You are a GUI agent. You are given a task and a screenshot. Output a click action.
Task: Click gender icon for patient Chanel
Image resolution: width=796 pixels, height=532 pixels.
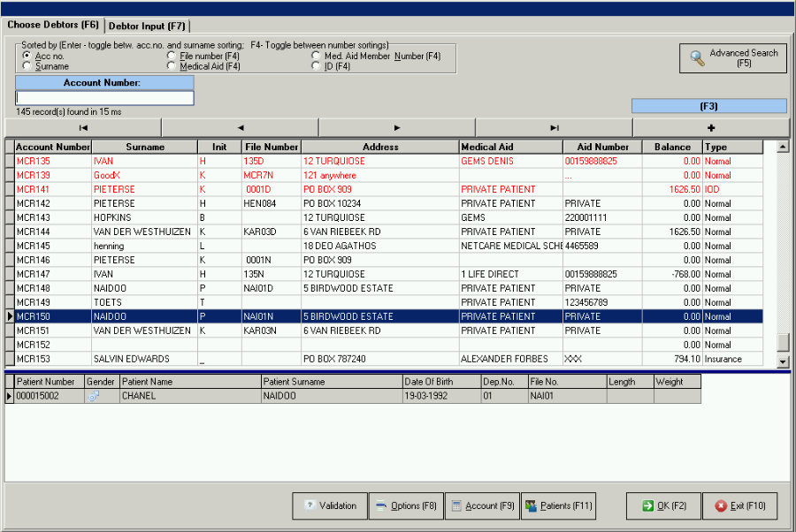click(94, 396)
